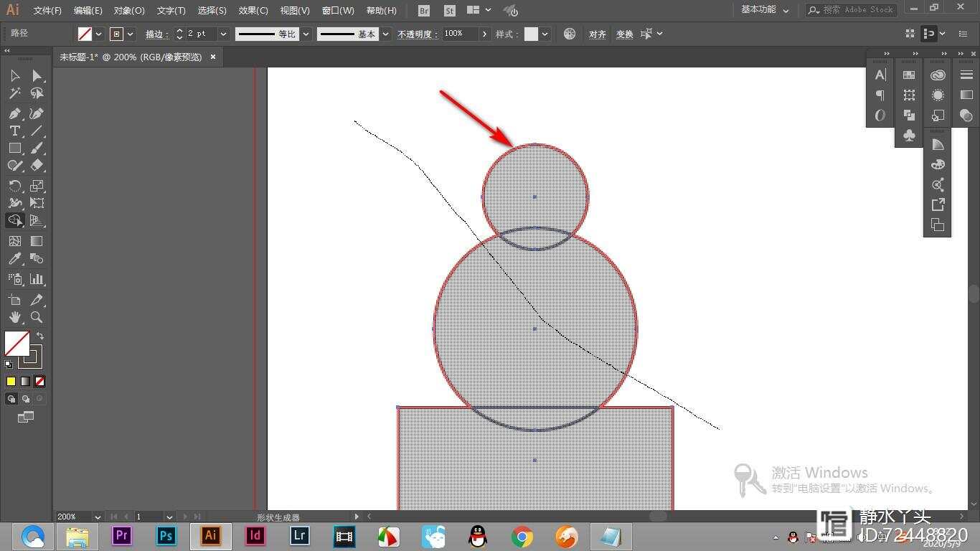Set paint mode to None
Image resolution: width=980 pixels, height=551 pixels.
pyautogui.click(x=40, y=381)
